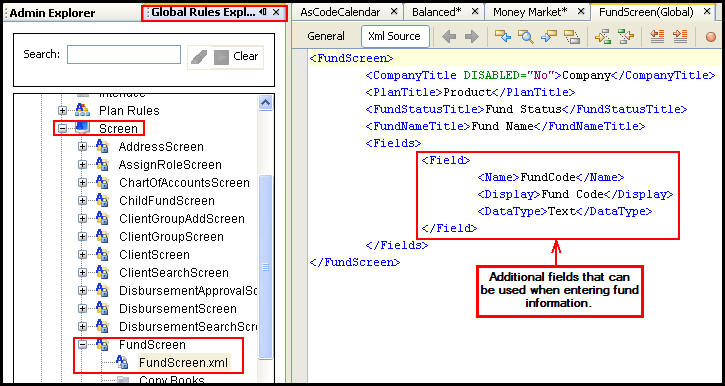The image size is (725, 386).
Task: Click the Screen folder monitor icon
Action: click(x=82, y=128)
